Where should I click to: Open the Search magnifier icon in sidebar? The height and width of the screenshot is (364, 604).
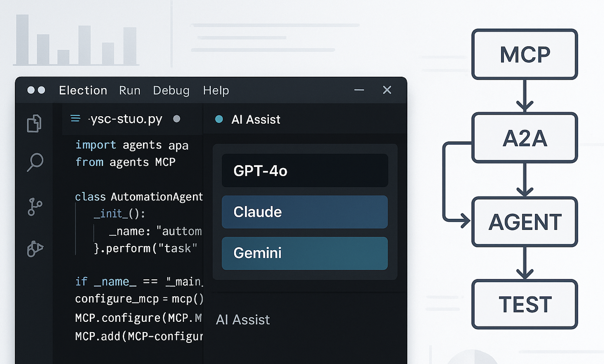[x=35, y=162]
